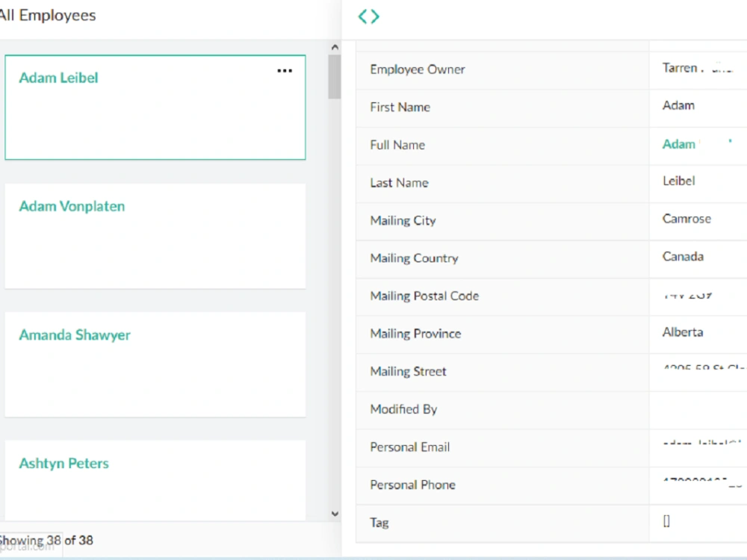This screenshot has height=560, width=747.
Task: Select the Employee Owner field label
Action: (x=418, y=69)
